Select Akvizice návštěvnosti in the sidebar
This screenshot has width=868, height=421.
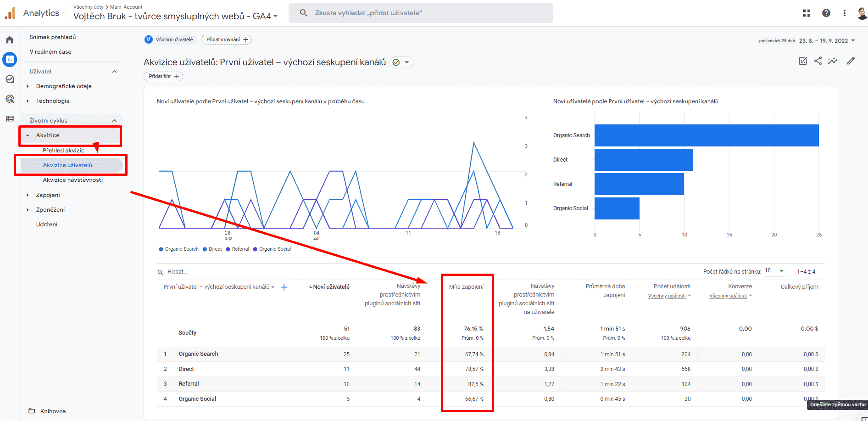click(x=72, y=180)
